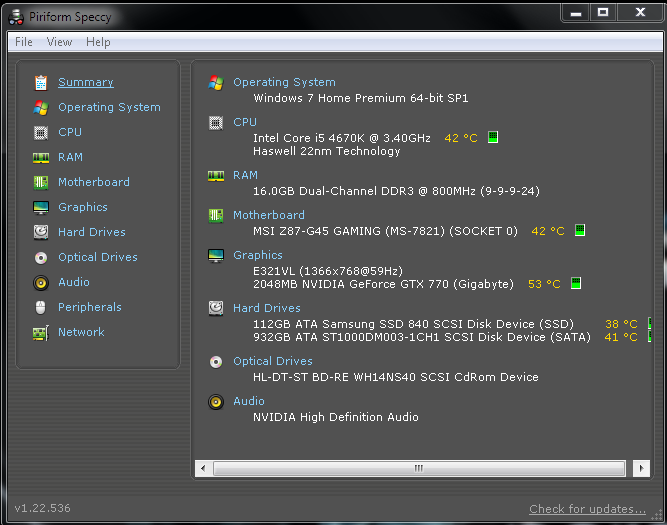
Task: Click the GPU temperature value 53 °C
Action: click(544, 284)
